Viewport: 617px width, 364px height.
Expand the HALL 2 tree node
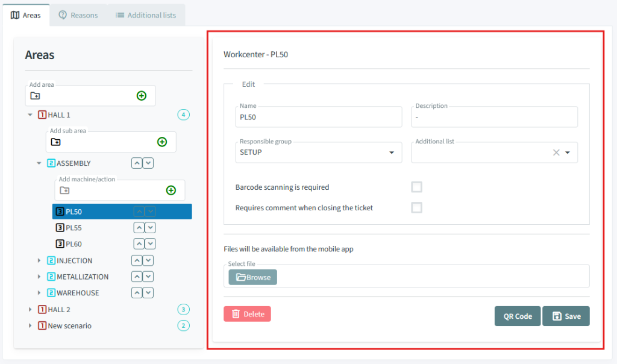[x=30, y=310]
